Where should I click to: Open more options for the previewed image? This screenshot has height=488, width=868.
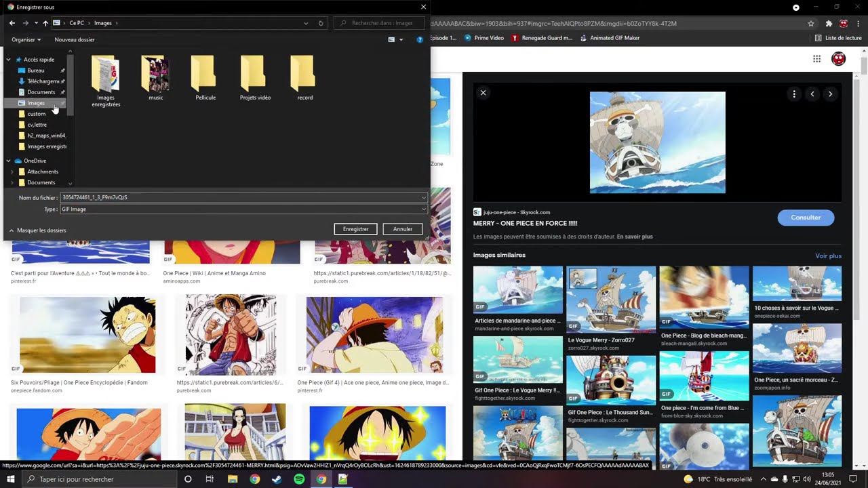point(794,94)
